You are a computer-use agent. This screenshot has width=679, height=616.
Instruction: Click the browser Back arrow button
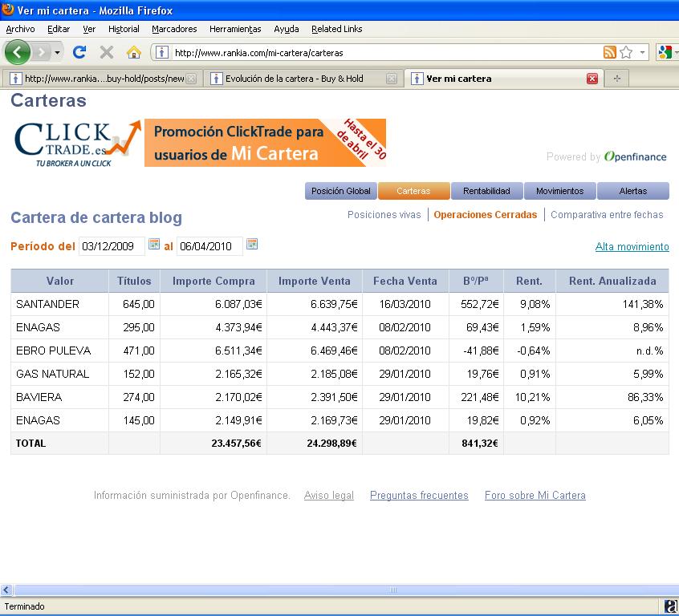(x=18, y=52)
